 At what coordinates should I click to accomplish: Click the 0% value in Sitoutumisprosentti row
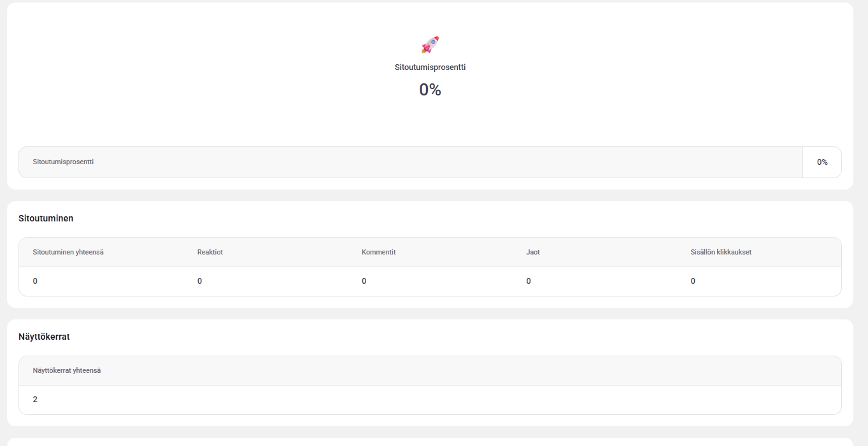[x=822, y=162]
